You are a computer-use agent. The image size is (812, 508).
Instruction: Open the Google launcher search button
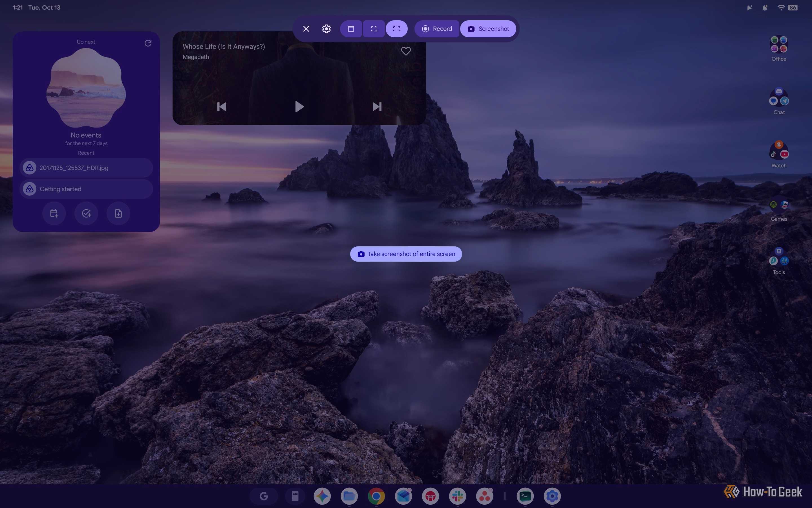[x=264, y=496]
